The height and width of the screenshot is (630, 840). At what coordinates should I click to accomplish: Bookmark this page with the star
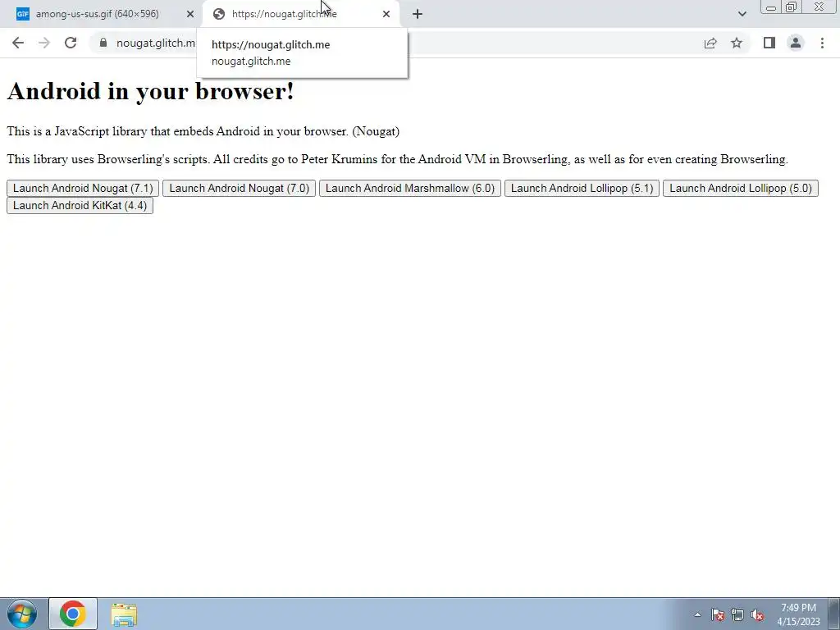737,43
